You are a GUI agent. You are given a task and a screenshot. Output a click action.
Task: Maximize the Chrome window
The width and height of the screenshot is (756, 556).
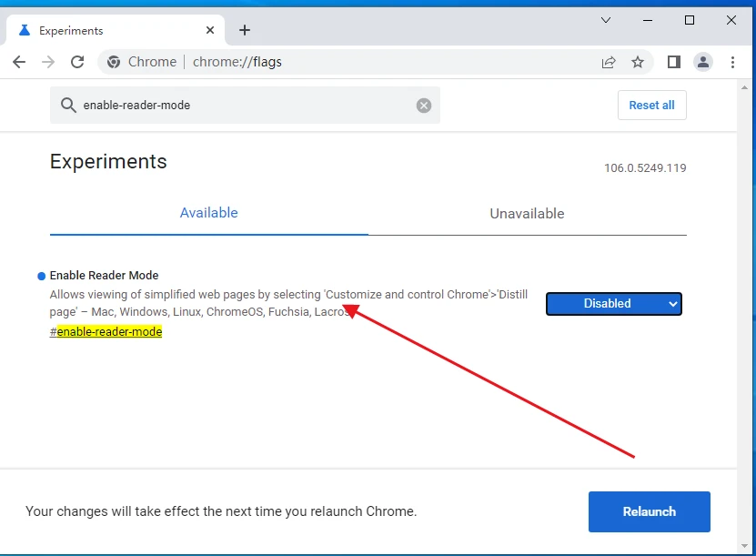(x=690, y=20)
